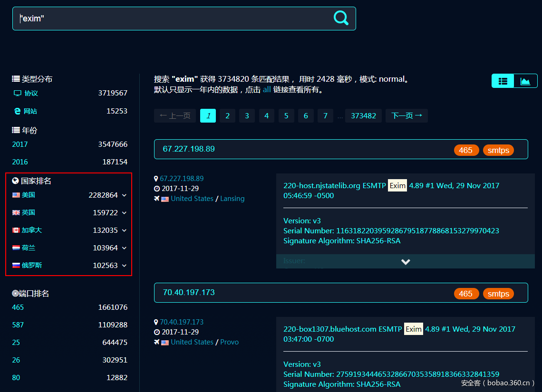
Task: Click the orange 465 port badge for 67.227.198.89
Action: [x=466, y=150]
